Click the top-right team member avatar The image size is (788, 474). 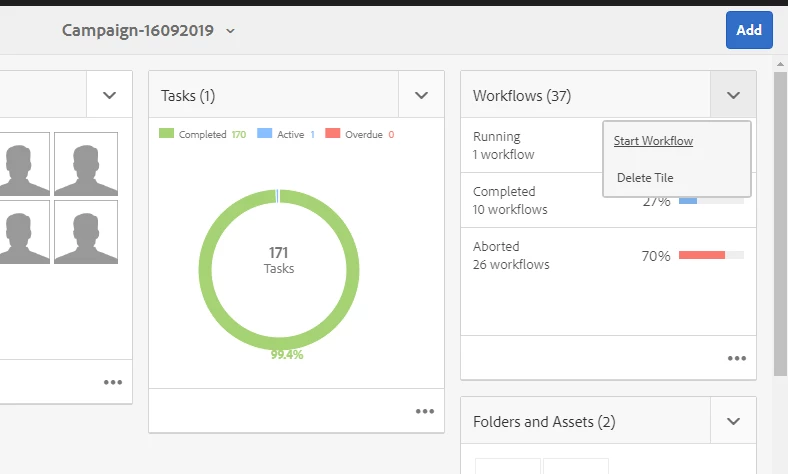(86, 164)
